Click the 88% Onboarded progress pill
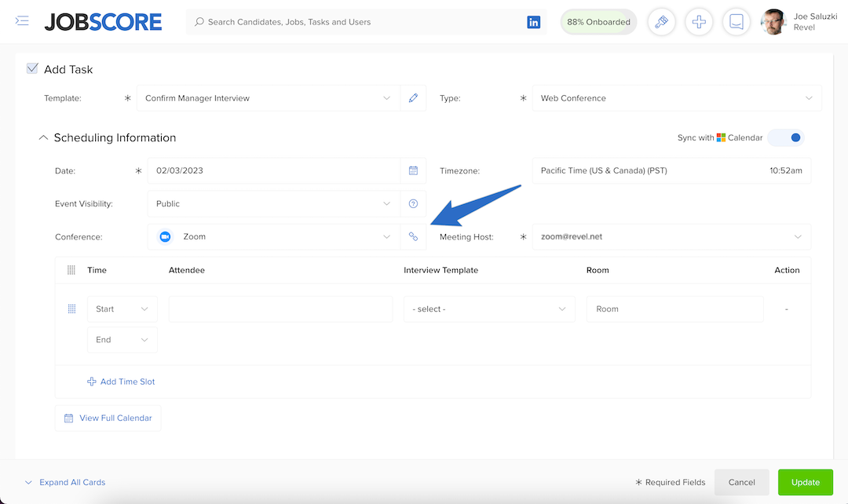The height and width of the screenshot is (504, 848). click(x=598, y=22)
